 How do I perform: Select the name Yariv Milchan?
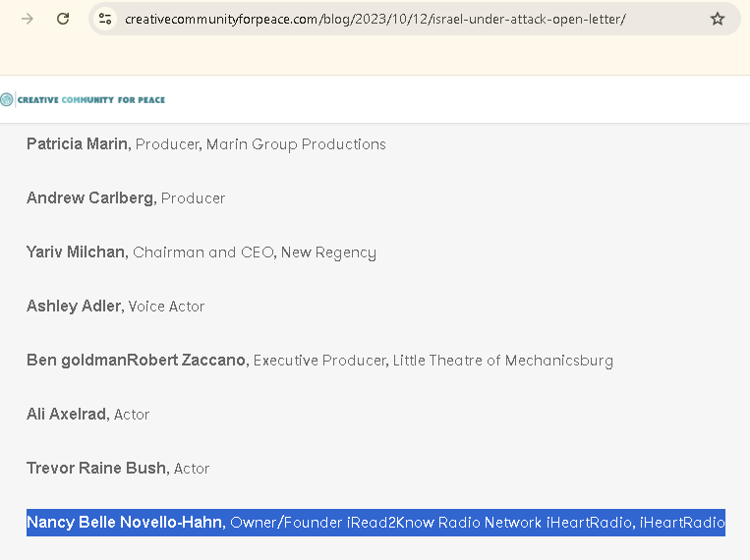[x=77, y=252]
